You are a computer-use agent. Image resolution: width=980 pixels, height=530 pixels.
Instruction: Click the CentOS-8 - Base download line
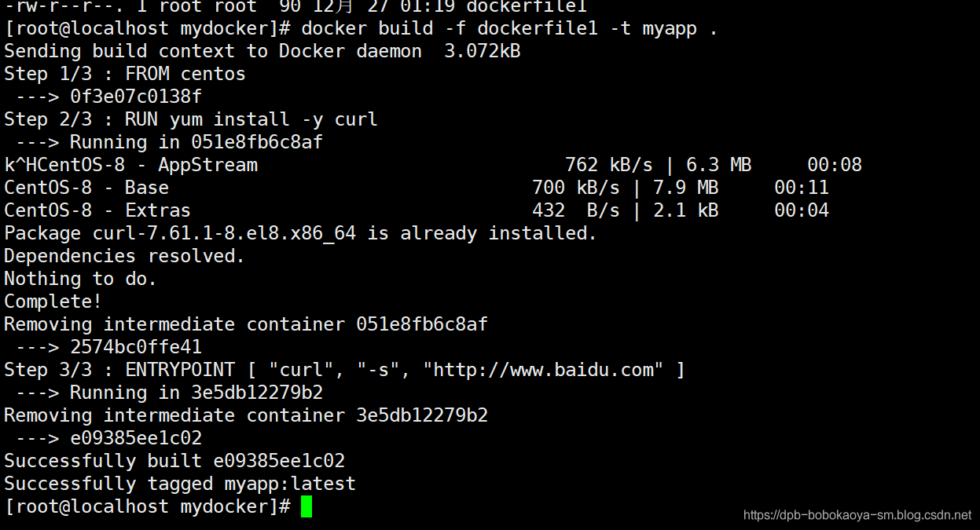(x=417, y=188)
